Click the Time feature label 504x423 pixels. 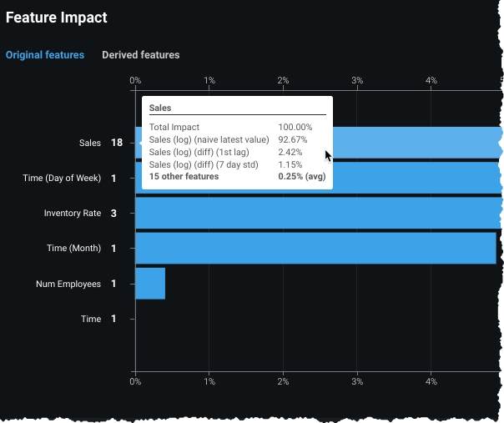point(90,318)
